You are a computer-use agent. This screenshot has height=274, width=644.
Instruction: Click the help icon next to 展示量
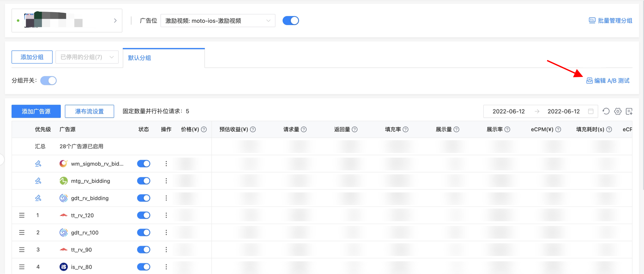click(x=456, y=129)
